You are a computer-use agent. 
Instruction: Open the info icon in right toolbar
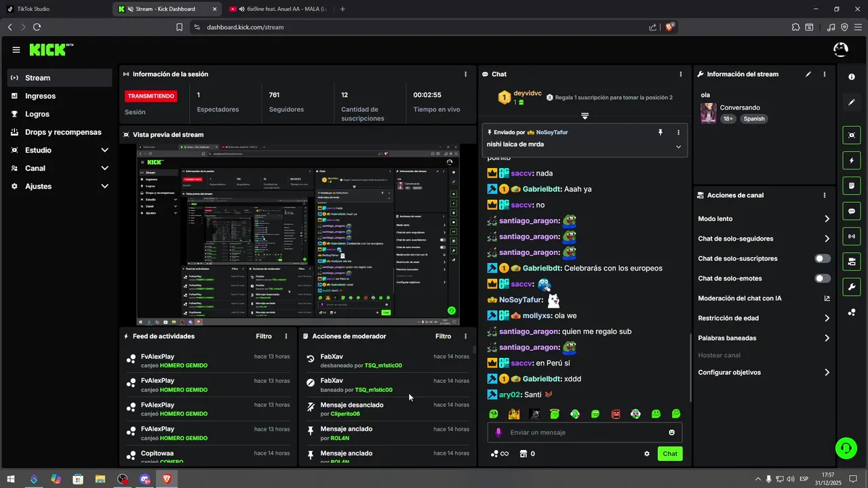point(852,77)
